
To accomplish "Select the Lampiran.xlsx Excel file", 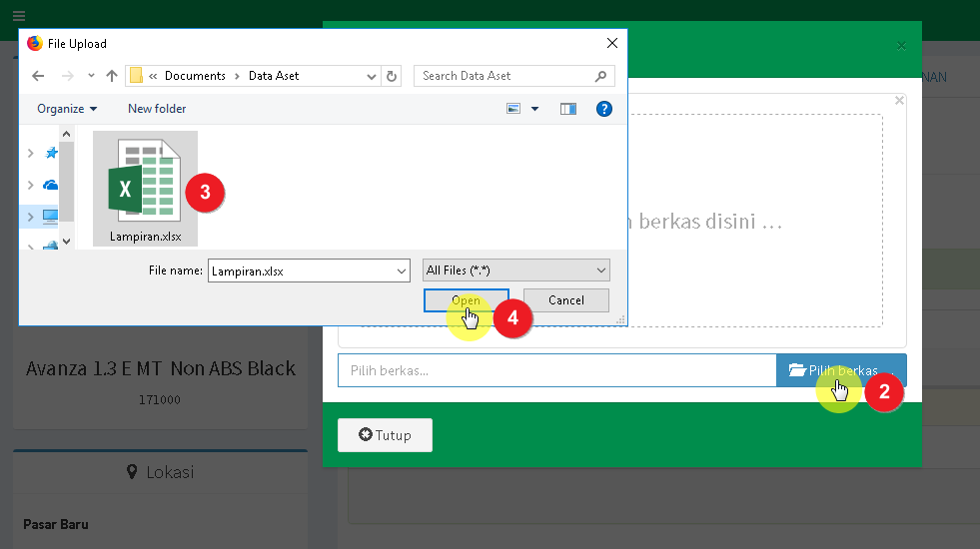I will coord(145,188).
